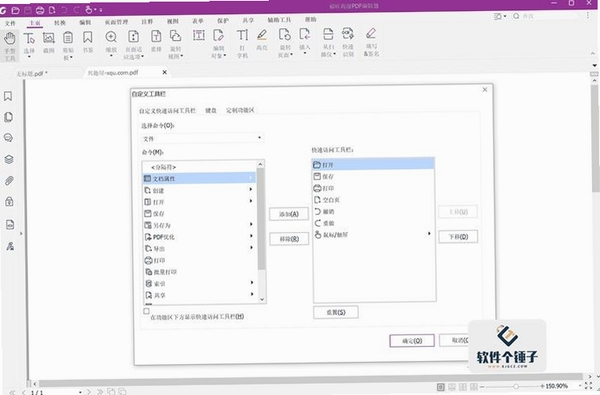Open Comments panel in left sidebar
Viewport: 600px width, 395px height.
pyautogui.click(x=8, y=138)
